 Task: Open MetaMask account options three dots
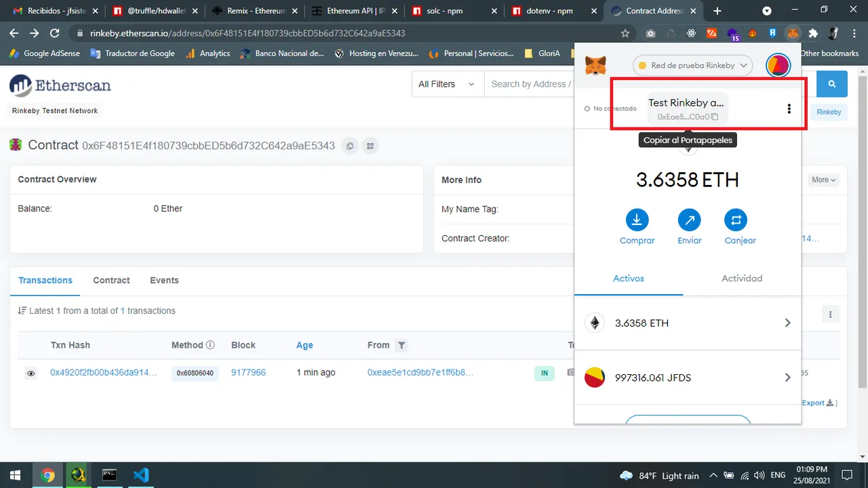(x=789, y=109)
